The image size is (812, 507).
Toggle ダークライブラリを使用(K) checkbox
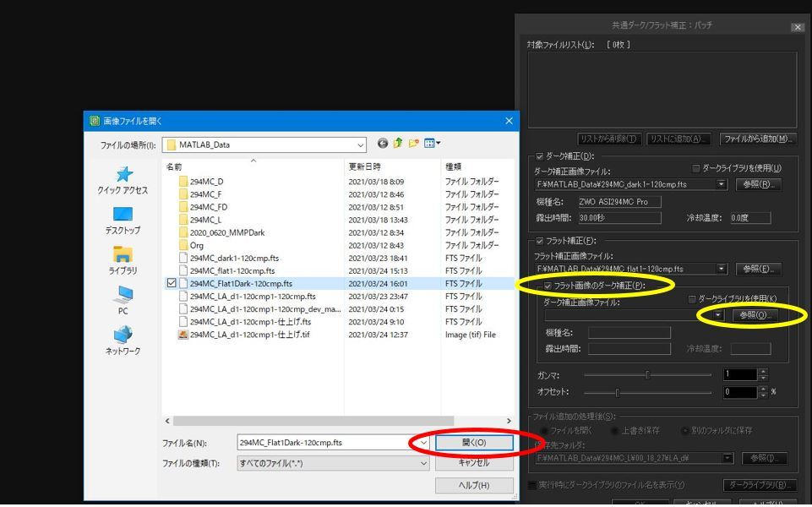[692, 299]
